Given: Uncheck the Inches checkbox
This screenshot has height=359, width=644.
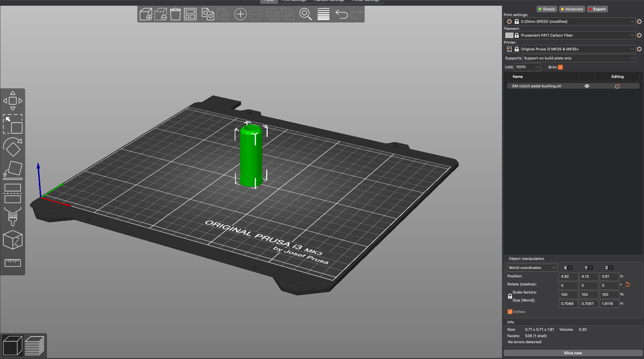Looking at the screenshot, I should tap(510, 312).
